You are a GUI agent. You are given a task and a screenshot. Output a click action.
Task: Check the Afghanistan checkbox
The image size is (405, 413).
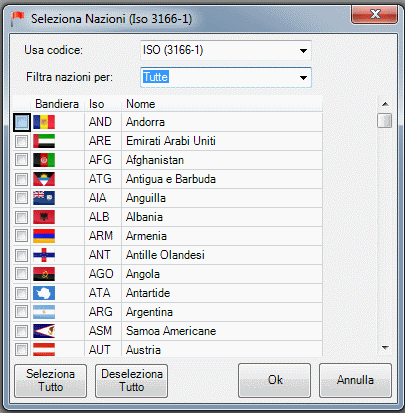tap(22, 160)
